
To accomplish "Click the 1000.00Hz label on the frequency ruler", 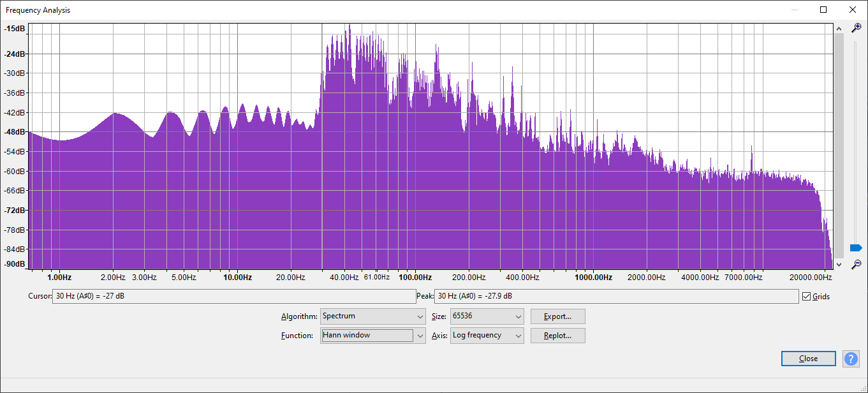I will click(593, 278).
